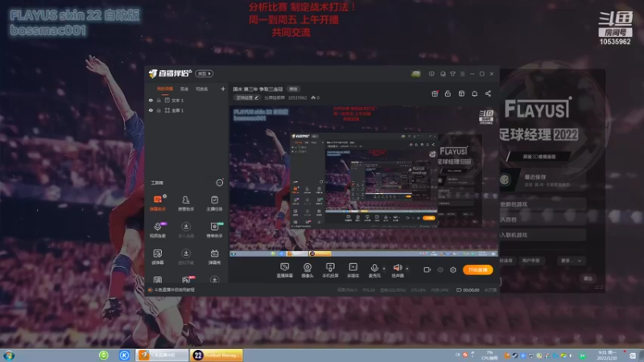Expand the microphone options arrow

click(384, 269)
